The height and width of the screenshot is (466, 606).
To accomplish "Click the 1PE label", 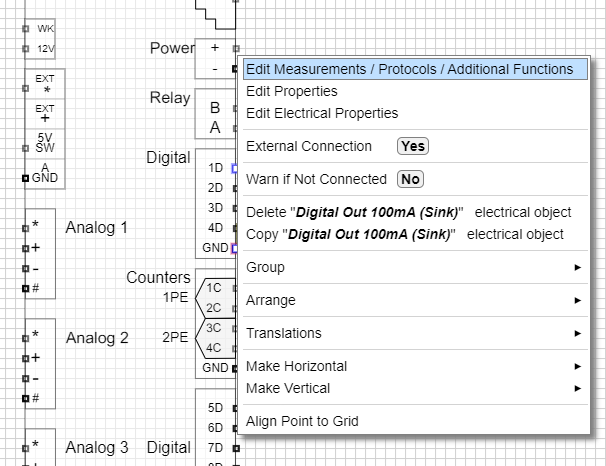I will tap(175, 298).
